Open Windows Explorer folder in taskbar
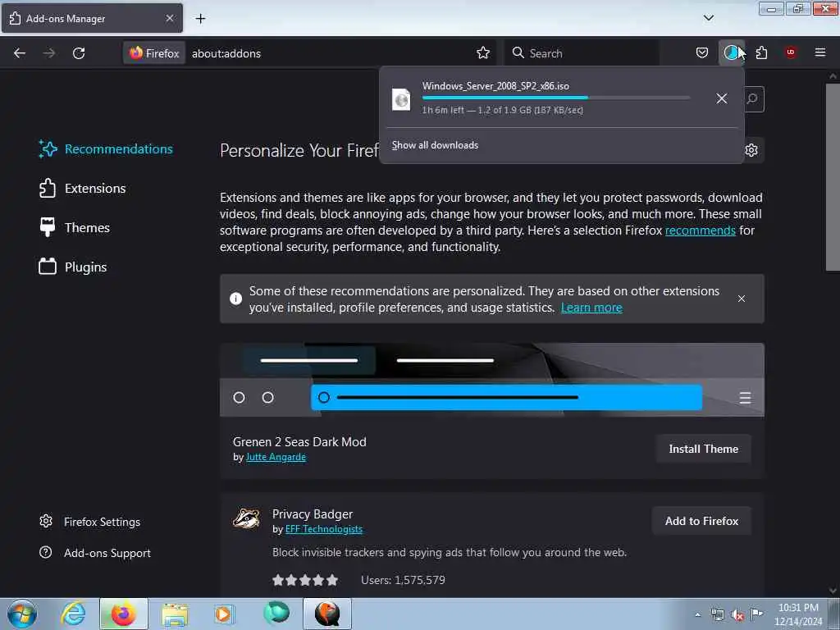 (175, 614)
